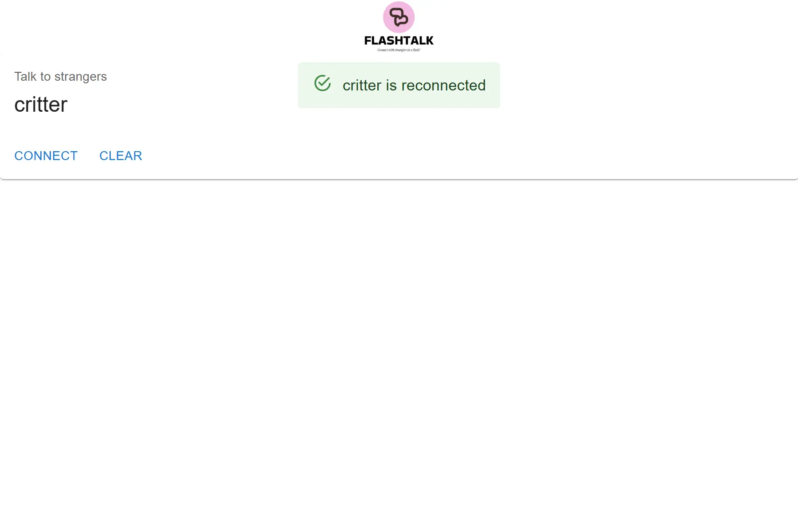
Task: Click the CLEAR button
Action: pyautogui.click(x=121, y=156)
